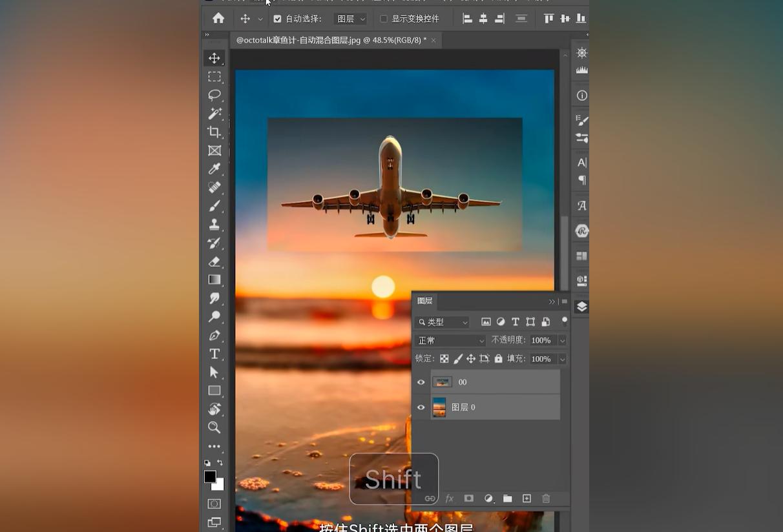Select the Rectangular Marquee tool
The image size is (783, 532).
click(x=214, y=77)
